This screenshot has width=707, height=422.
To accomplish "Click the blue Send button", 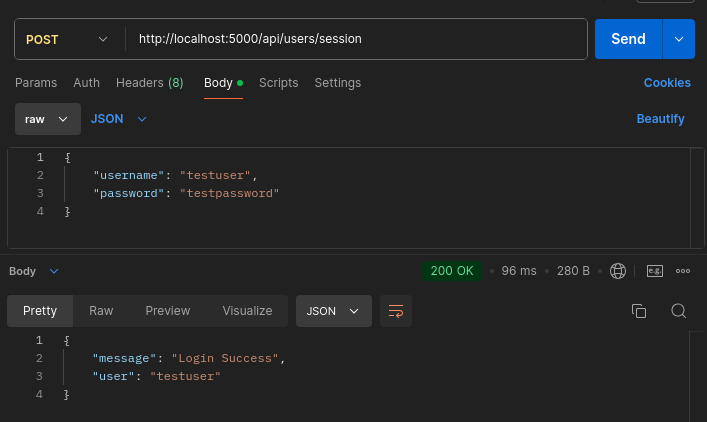I will pos(629,39).
